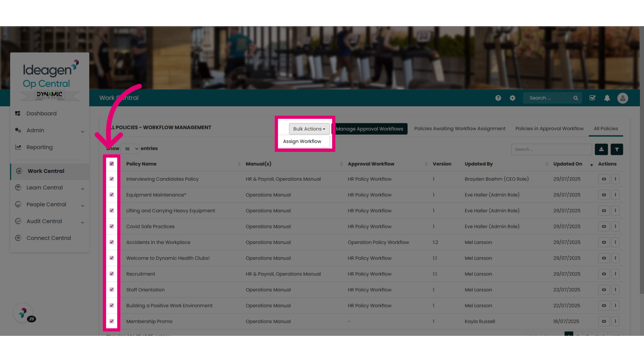This screenshot has height=362, width=644.
Task: Sort table by Manual(s) column header
Action: 258,164
